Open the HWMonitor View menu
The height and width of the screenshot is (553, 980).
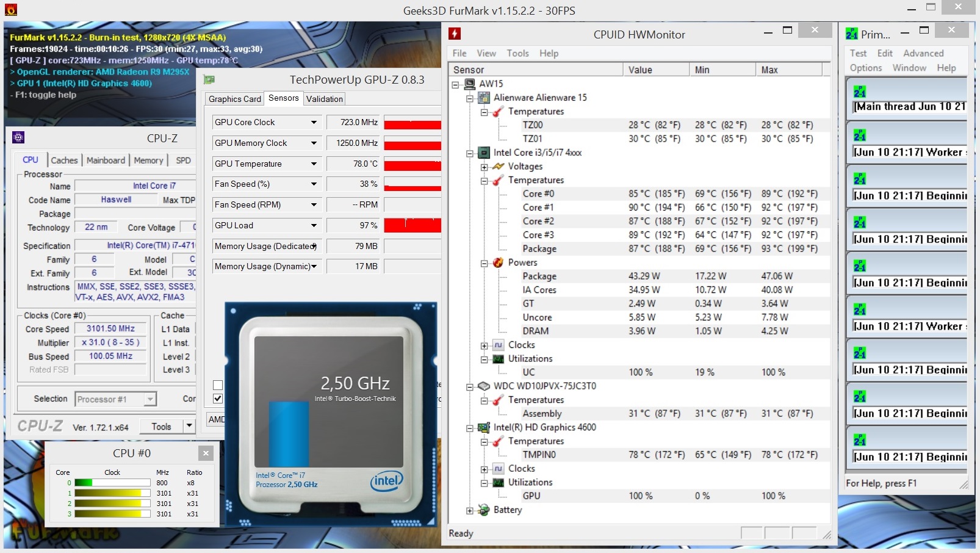(486, 53)
